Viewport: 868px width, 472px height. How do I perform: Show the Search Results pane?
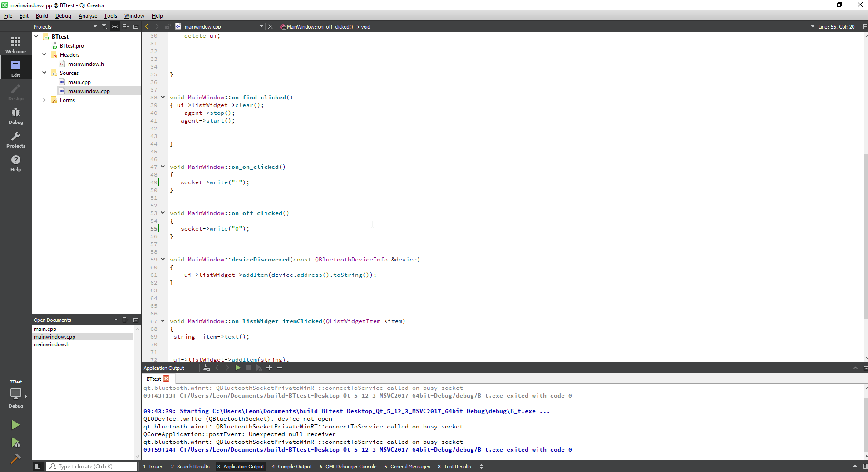point(191,466)
